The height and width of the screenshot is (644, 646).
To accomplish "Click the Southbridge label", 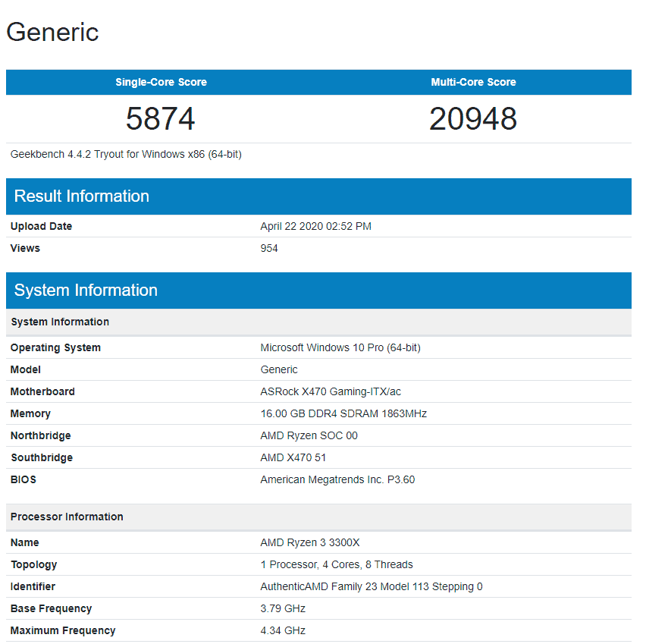I will [42, 457].
